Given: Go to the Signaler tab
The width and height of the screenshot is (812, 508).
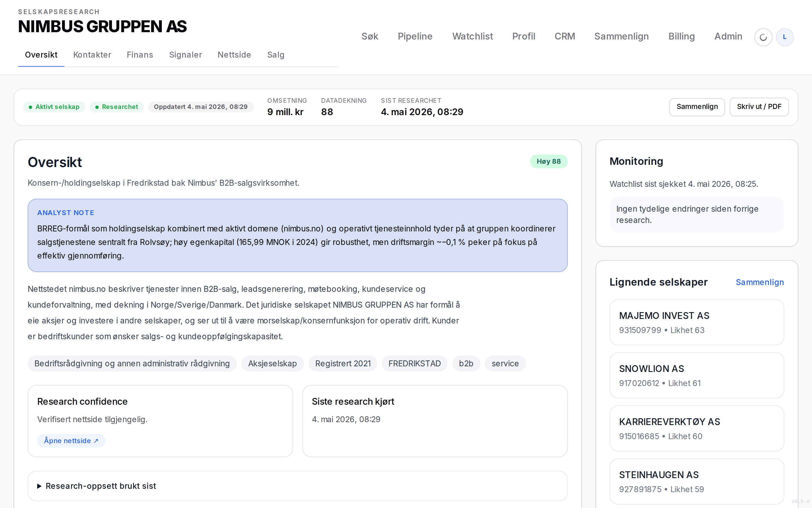Looking at the screenshot, I should (185, 55).
